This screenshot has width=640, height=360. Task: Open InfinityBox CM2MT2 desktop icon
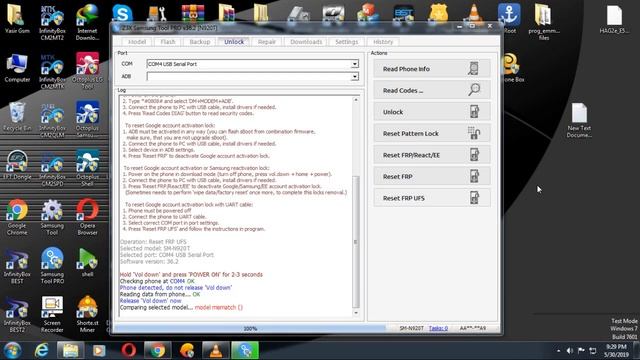tap(52, 22)
